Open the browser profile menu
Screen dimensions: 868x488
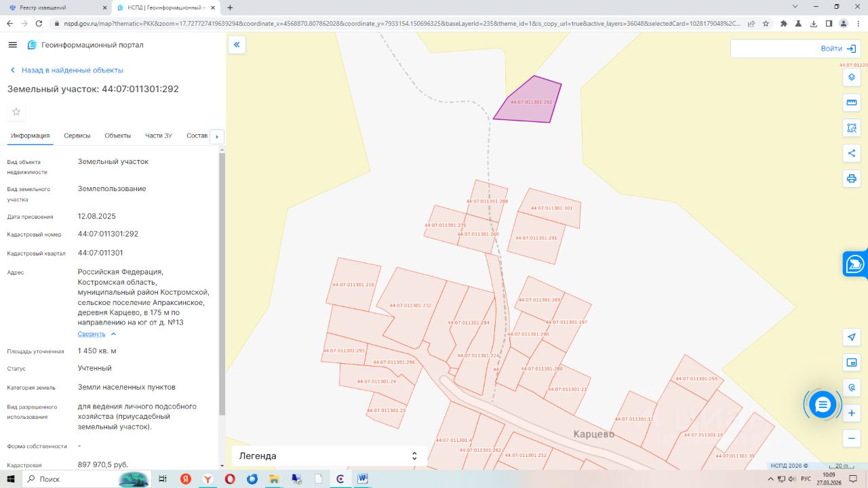pos(844,23)
